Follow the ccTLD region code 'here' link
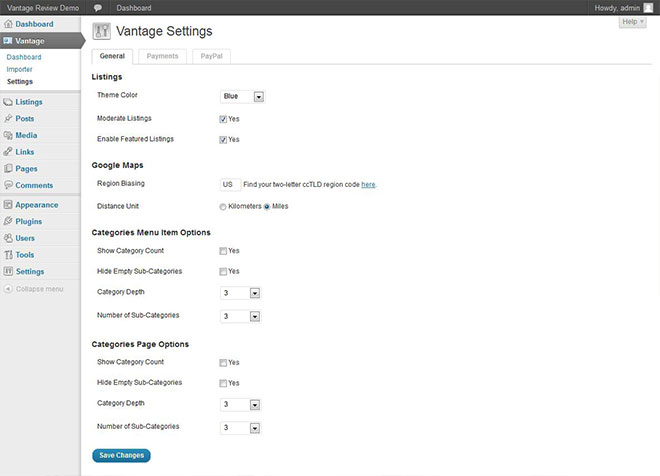Image resolution: width=660 pixels, height=476 pixels. pos(368,185)
